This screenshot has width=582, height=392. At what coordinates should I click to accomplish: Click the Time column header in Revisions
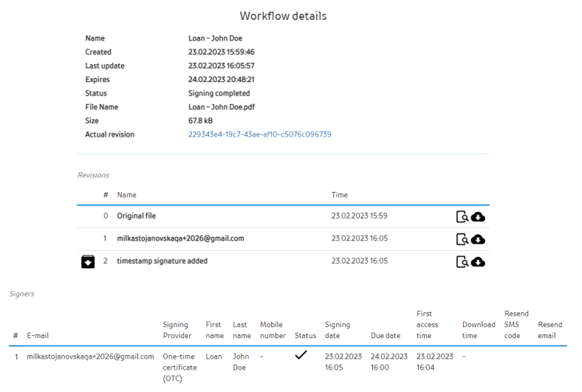pyautogui.click(x=340, y=195)
